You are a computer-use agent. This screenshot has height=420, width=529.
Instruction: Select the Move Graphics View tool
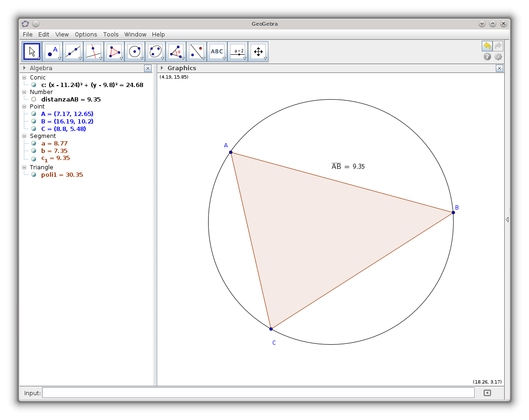click(x=259, y=51)
